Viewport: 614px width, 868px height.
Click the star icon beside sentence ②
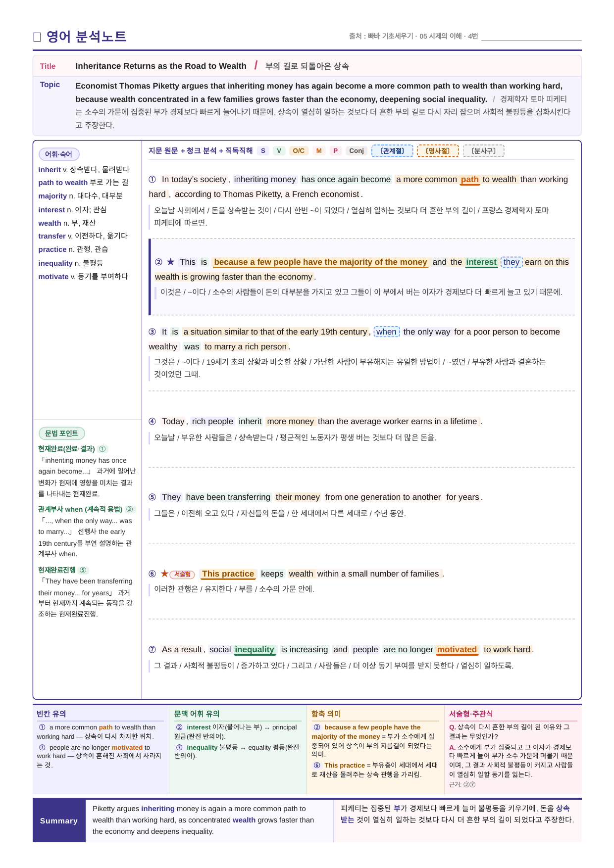coord(171,262)
